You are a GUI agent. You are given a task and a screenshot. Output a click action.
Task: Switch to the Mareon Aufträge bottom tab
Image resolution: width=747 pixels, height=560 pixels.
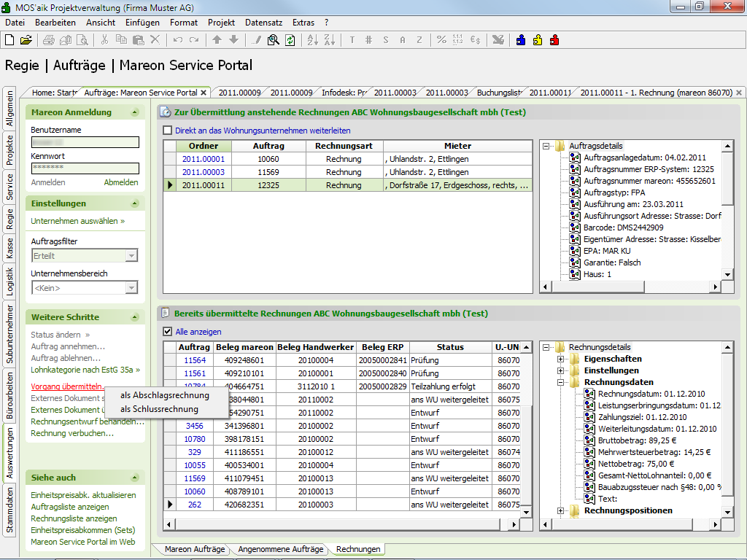[x=194, y=549]
